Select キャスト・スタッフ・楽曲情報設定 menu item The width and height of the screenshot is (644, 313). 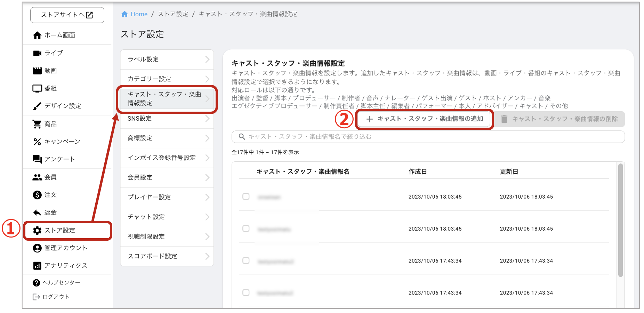point(167,99)
